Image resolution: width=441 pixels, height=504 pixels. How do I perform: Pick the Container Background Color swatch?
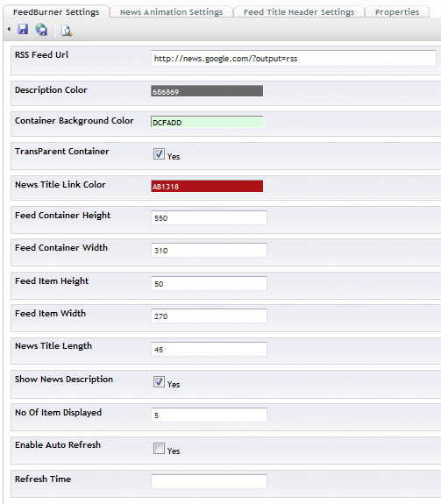[x=207, y=122]
